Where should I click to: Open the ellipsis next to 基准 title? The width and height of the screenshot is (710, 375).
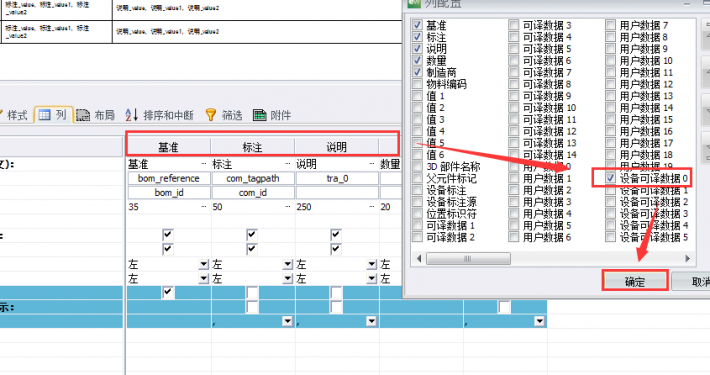(x=204, y=164)
